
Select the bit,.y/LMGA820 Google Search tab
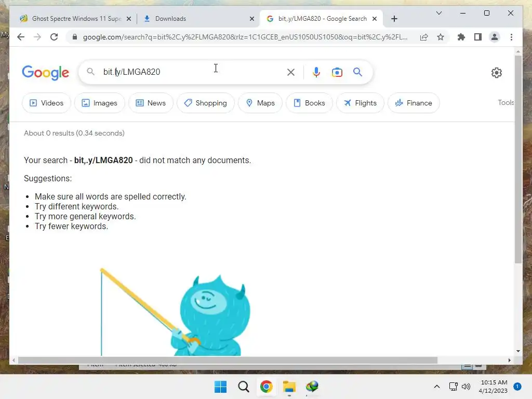tap(321, 19)
